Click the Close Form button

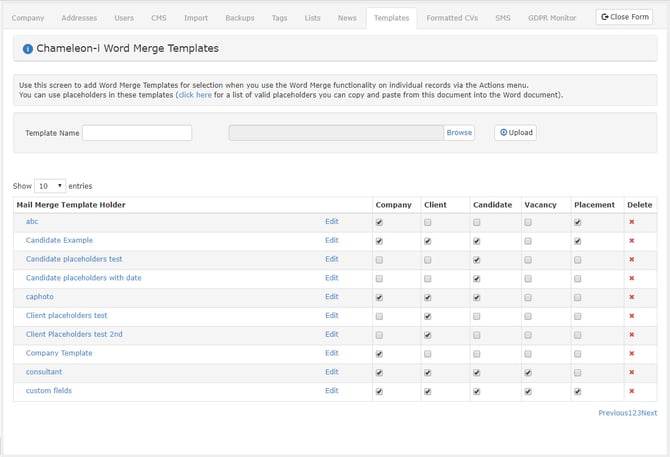click(x=624, y=17)
